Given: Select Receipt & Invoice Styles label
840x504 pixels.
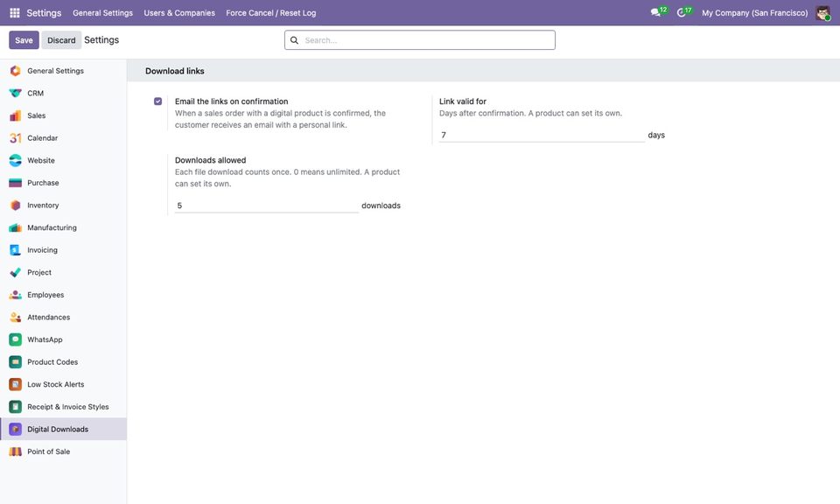Looking at the screenshot, I should point(68,407).
